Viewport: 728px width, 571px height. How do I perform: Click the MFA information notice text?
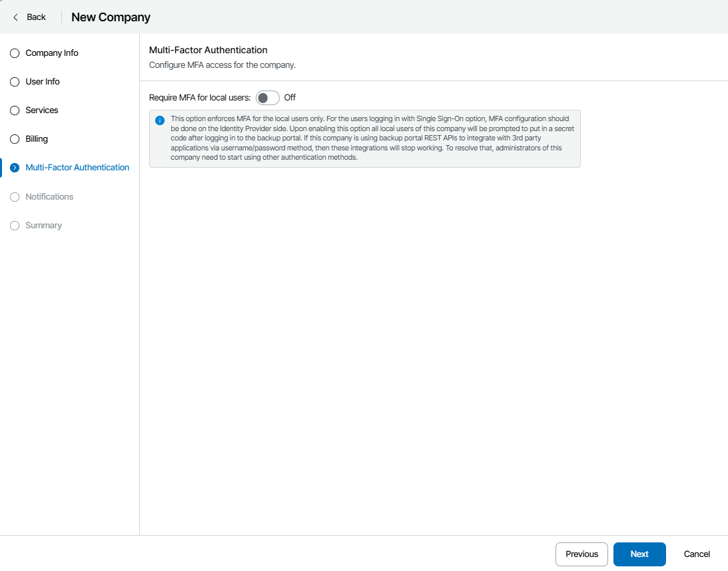click(x=370, y=138)
